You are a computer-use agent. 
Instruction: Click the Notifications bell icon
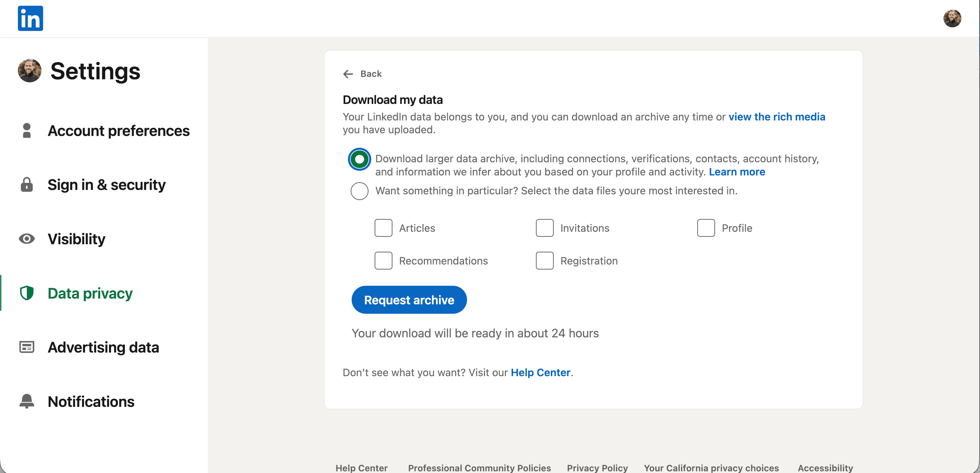(x=27, y=401)
